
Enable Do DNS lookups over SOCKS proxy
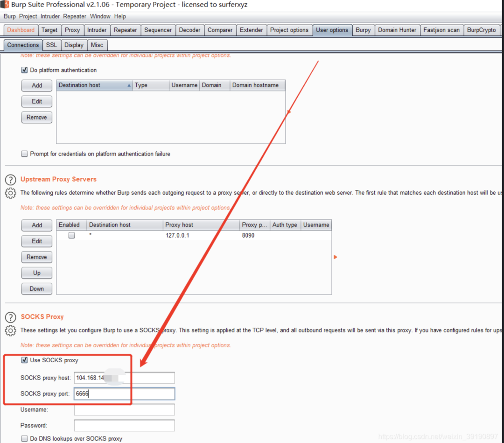point(24,438)
